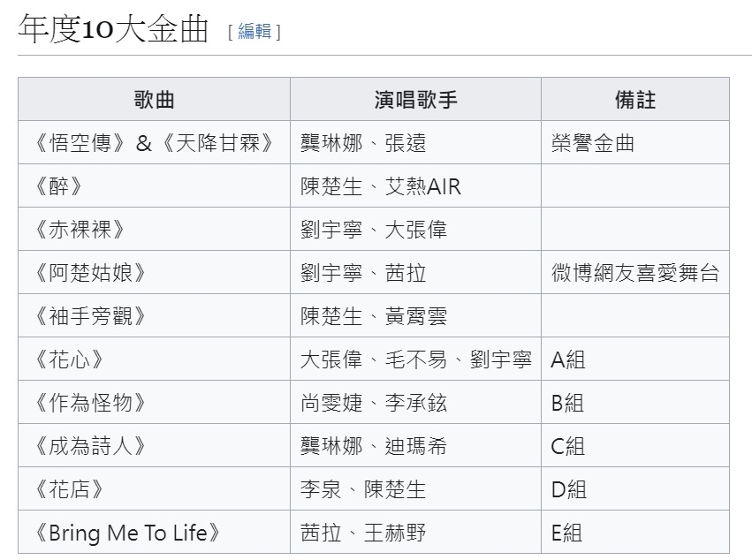The width and height of the screenshot is (752, 560).
Task: Click singers 陳楚生、艾熱AIR
Action: point(371,185)
